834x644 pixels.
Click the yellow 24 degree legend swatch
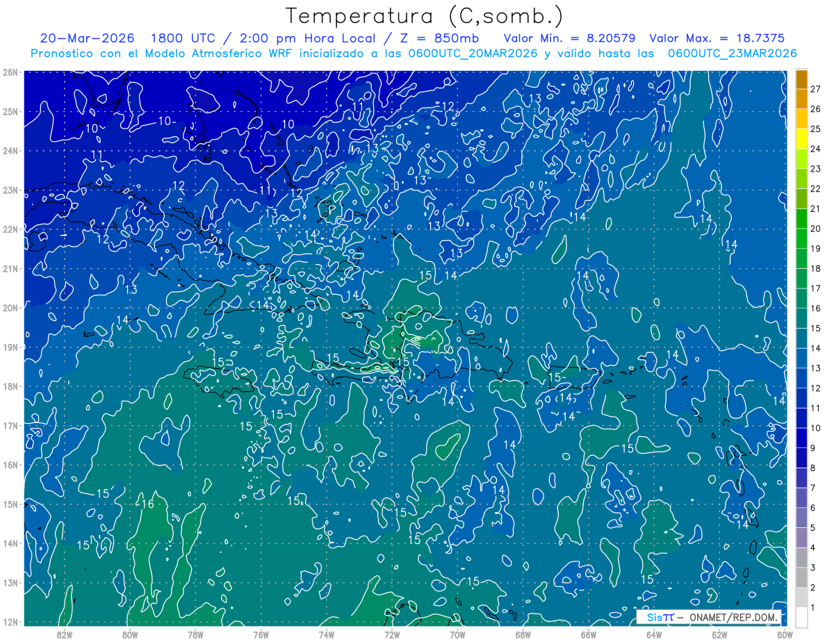pos(801,139)
